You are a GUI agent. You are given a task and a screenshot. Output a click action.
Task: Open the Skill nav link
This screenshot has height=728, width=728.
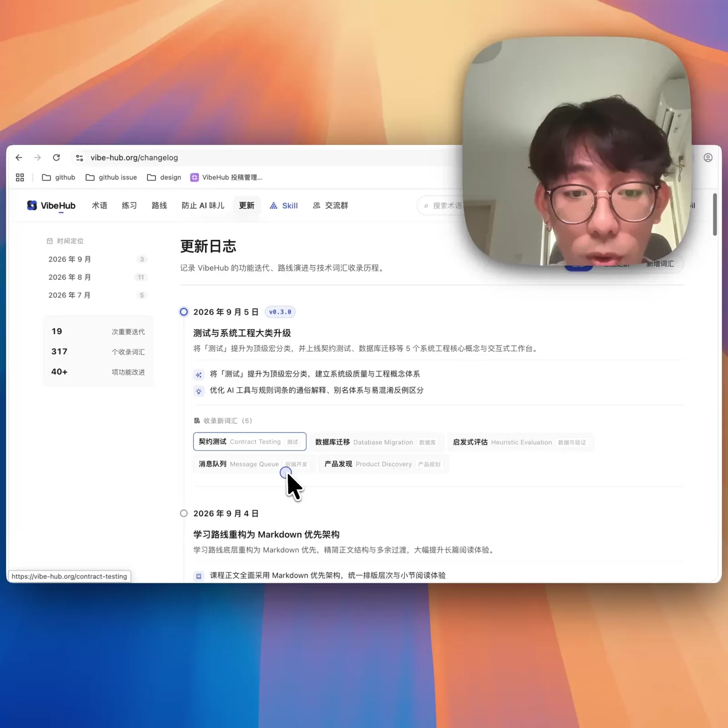point(284,206)
